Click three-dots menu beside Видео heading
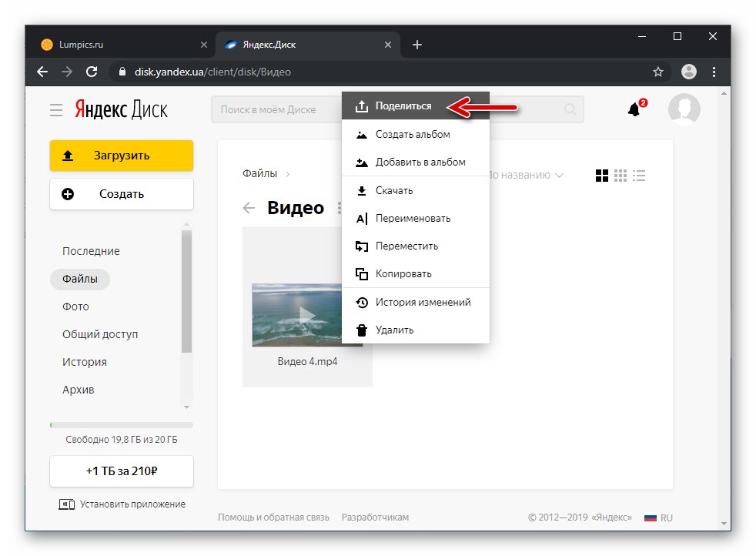This screenshot has width=756, height=556. point(340,208)
